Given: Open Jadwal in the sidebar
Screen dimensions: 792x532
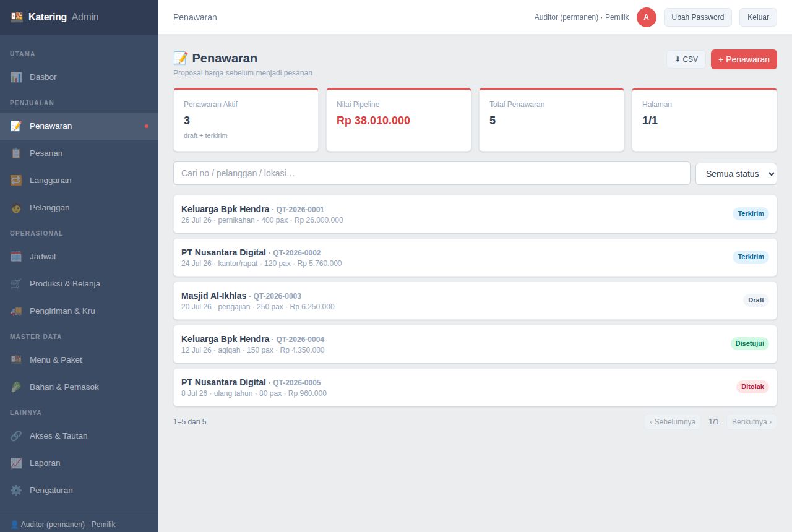Looking at the screenshot, I should (x=79, y=257).
